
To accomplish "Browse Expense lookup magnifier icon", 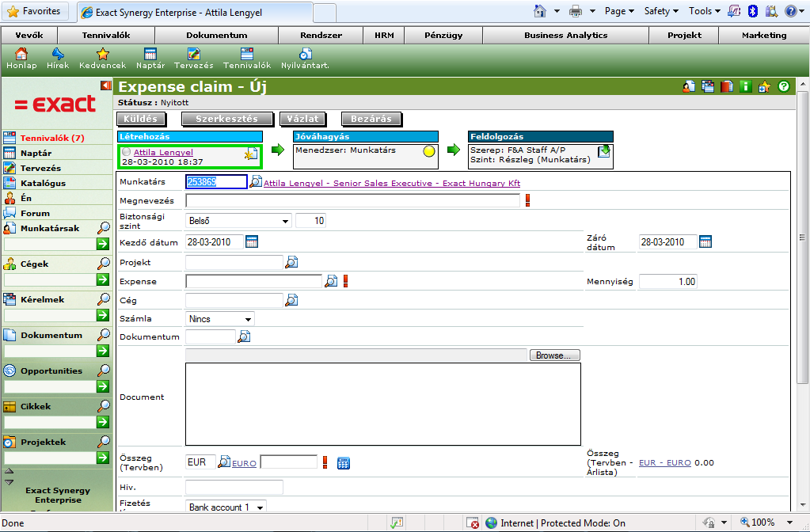I will coord(331,281).
